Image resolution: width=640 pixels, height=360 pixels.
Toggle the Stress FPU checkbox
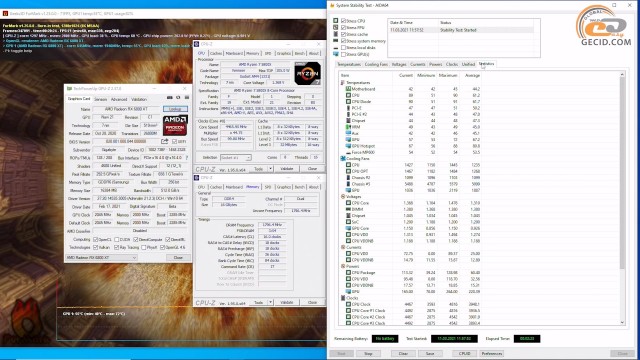pos(343,27)
